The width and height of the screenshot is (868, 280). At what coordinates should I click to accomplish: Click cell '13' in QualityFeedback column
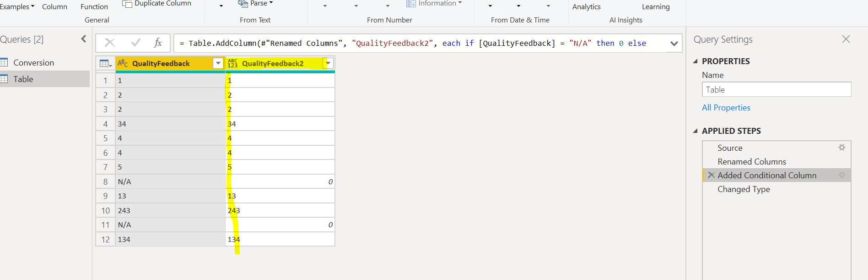tap(170, 196)
